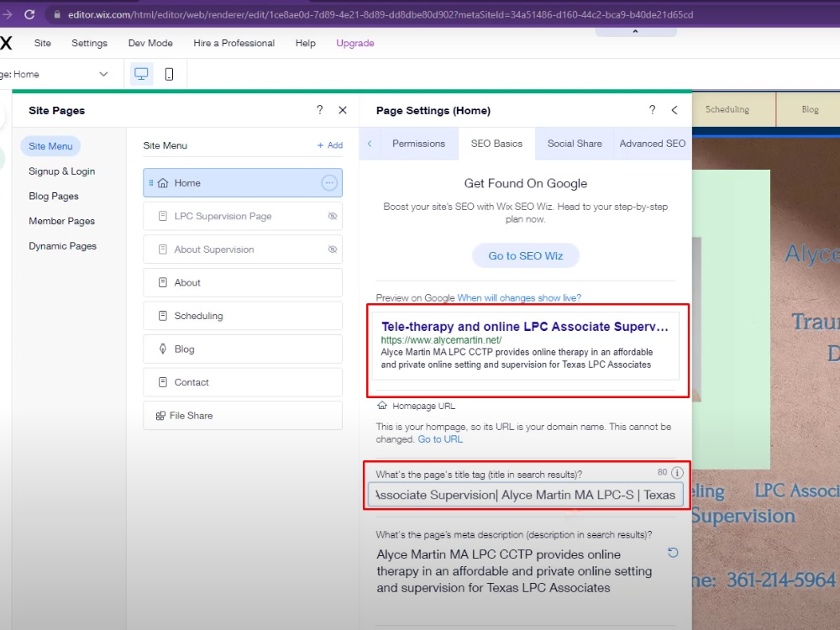Image resolution: width=840 pixels, height=630 pixels.
Task: Select Site Menu in the left sidebar
Action: click(x=50, y=145)
